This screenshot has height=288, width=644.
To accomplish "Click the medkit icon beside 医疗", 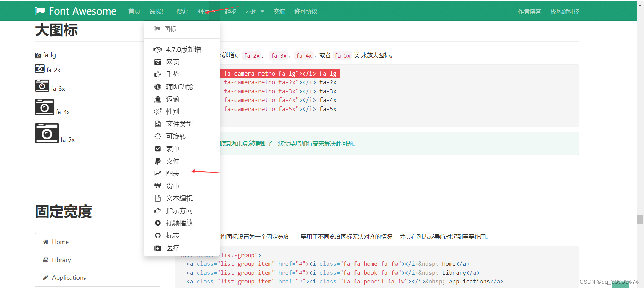I will (x=158, y=248).
